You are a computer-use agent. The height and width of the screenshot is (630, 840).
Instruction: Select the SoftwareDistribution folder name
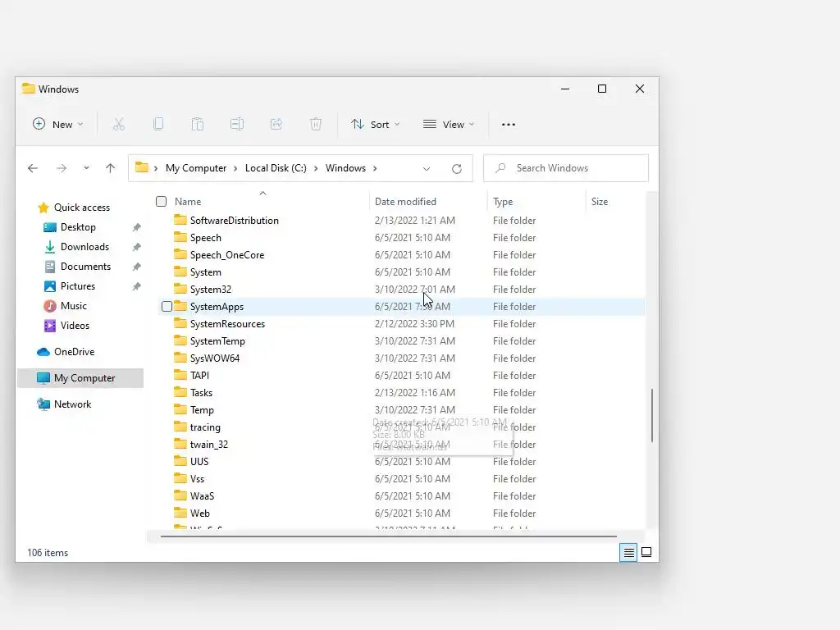234,220
